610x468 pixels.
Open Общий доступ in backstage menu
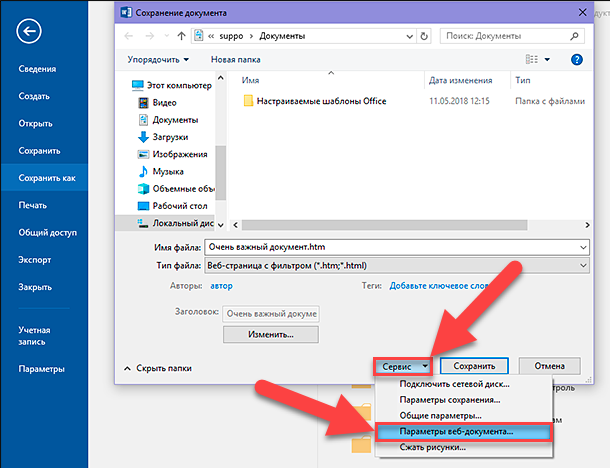click(47, 232)
